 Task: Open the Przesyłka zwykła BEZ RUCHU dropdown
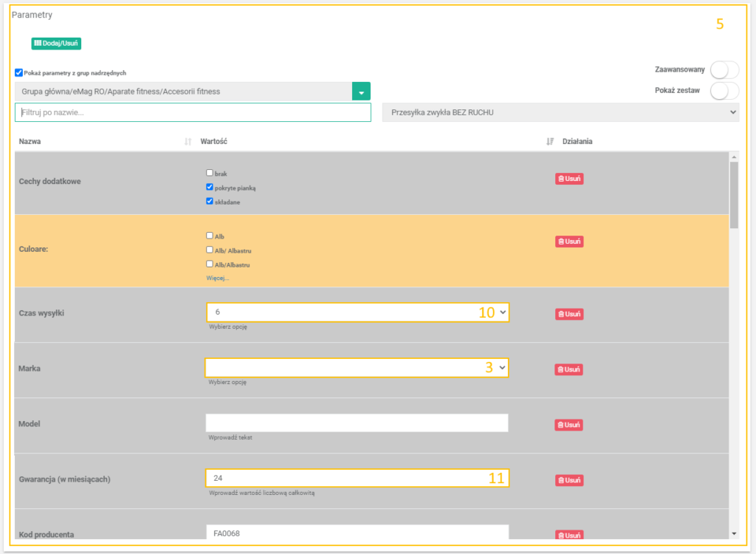[x=560, y=112]
